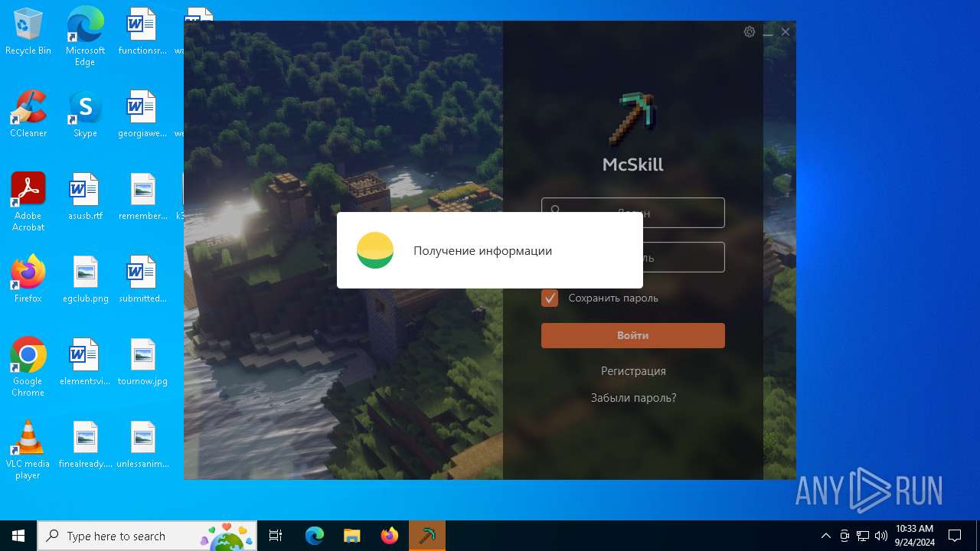Image resolution: width=980 pixels, height=551 pixels.
Task: Select Firefox desktop shortcut
Action: coord(28,279)
